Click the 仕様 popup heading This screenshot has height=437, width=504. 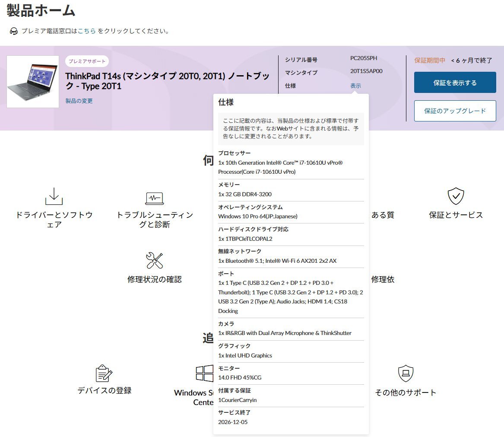click(x=225, y=102)
